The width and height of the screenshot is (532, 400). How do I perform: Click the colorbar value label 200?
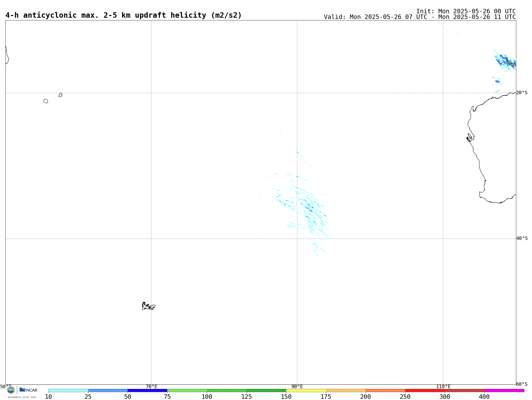point(366,397)
